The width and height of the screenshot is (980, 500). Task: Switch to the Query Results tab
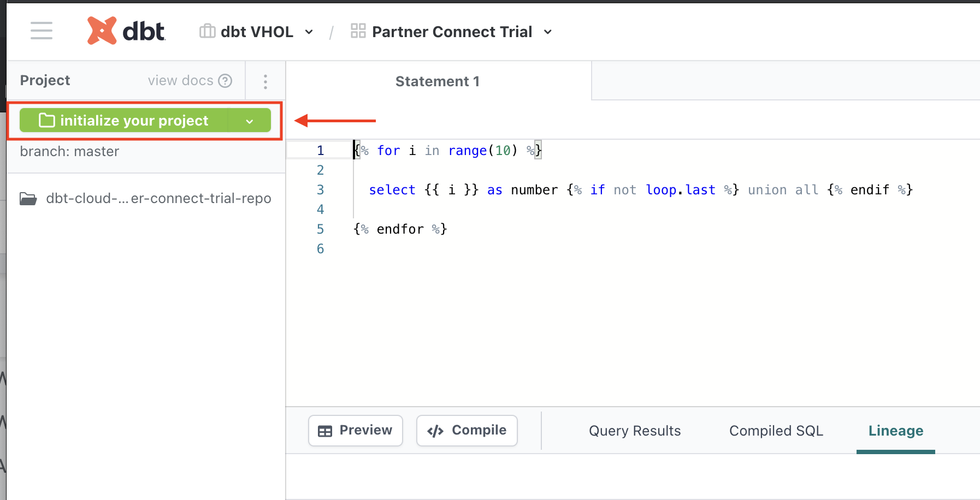point(635,431)
